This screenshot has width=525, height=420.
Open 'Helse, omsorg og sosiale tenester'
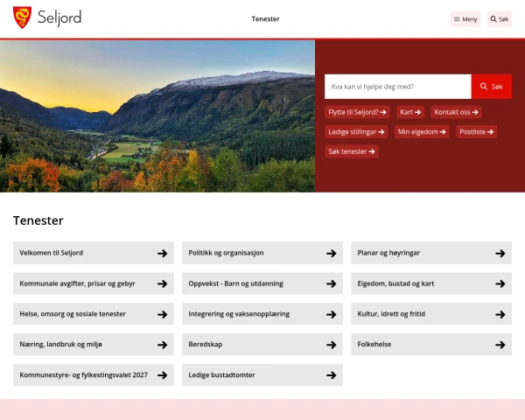94,314
